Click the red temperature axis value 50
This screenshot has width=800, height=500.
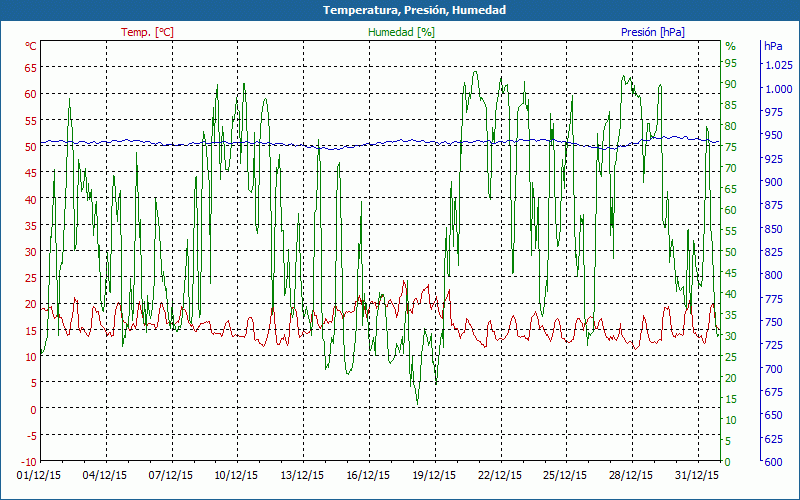(x=31, y=146)
